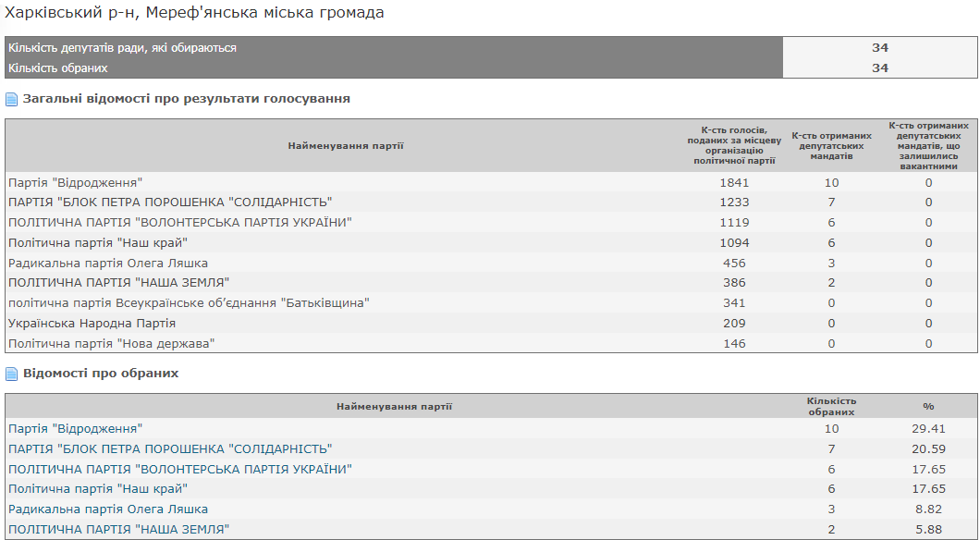Open "БЛОК ПЕТРА ПОРОШЕНКА" link in elected table
Viewport: 980px width, 540px height.
tap(170, 449)
